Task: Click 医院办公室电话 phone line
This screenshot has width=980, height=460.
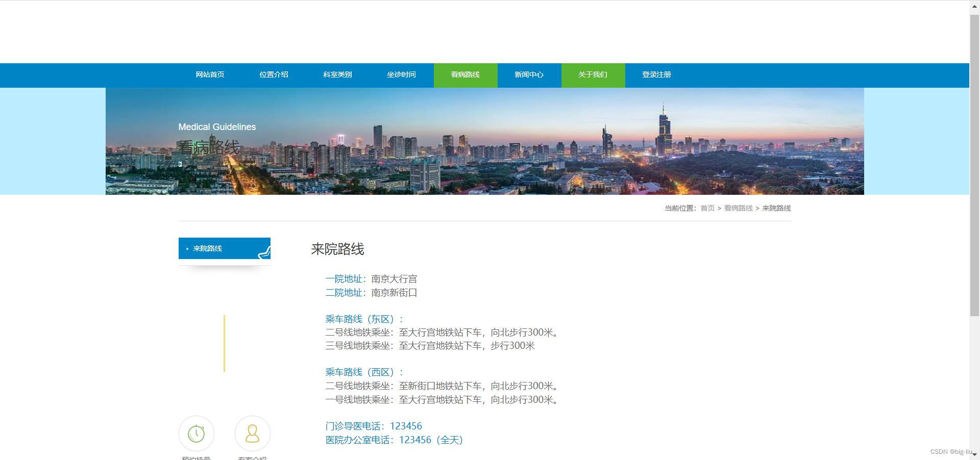Action: [394, 440]
